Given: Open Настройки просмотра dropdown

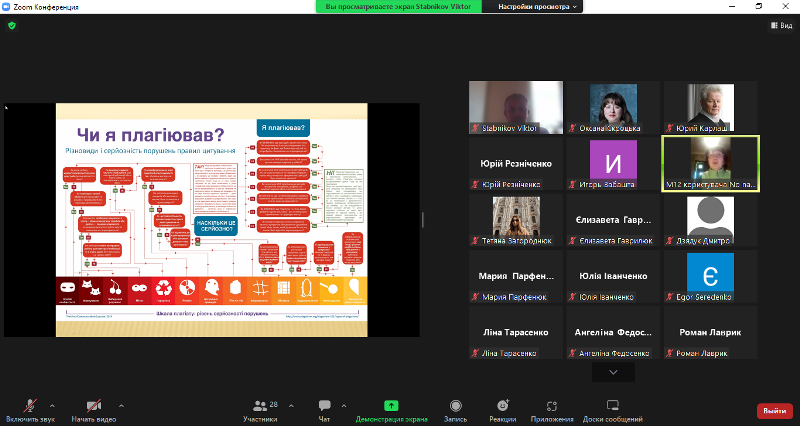Looking at the screenshot, I should tap(533, 7).
